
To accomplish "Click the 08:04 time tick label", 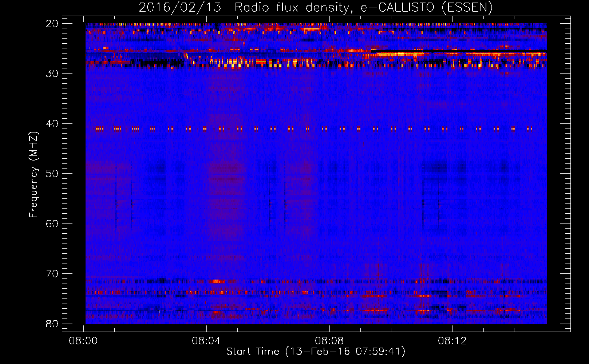I will pos(206,341).
